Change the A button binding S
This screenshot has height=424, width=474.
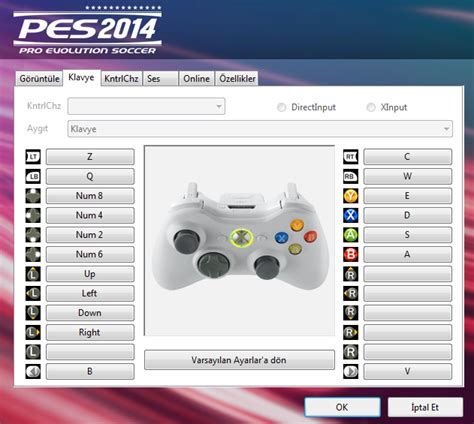click(x=408, y=235)
